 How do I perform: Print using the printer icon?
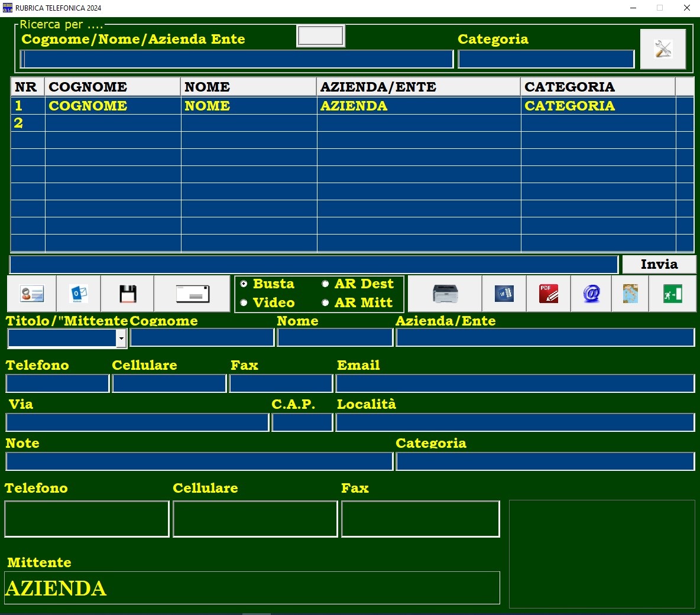(445, 294)
